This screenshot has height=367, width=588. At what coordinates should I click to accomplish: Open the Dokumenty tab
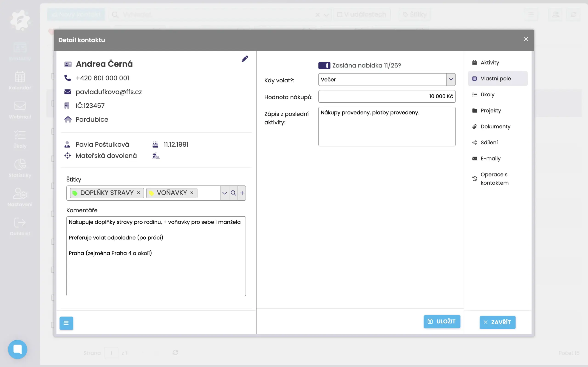[x=495, y=126]
